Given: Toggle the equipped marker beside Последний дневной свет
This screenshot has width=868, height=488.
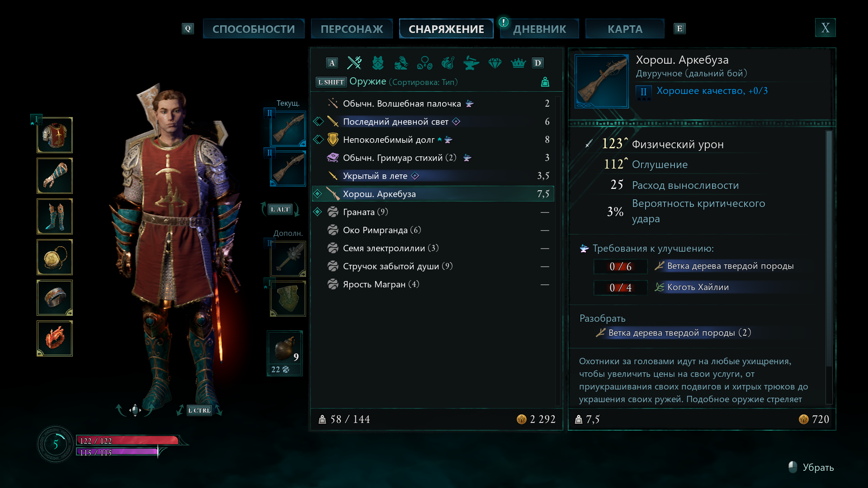Looking at the screenshot, I should [318, 121].
